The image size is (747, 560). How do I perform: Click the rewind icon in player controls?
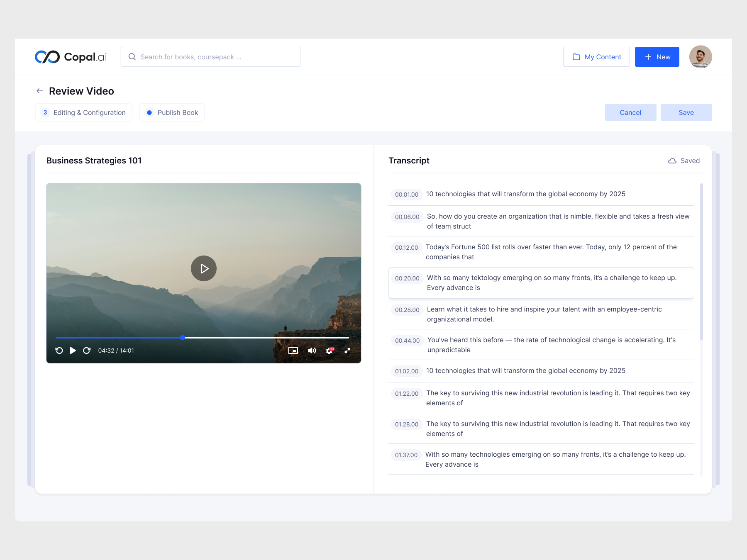tap(59, 351)
